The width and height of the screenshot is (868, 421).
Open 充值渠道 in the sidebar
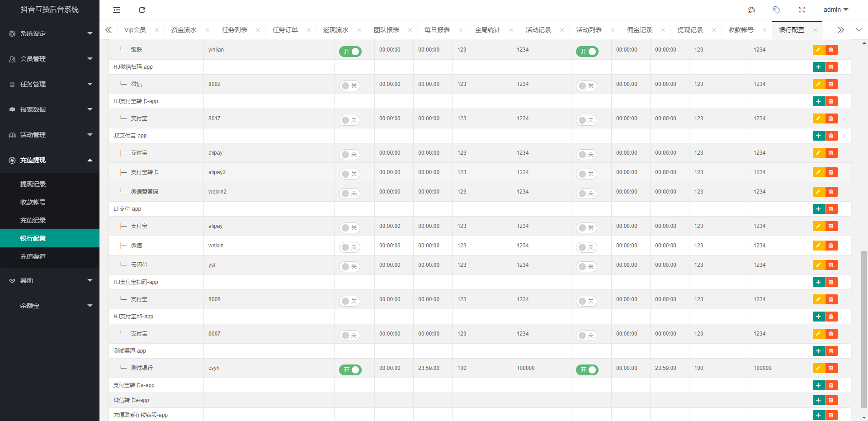50,256
